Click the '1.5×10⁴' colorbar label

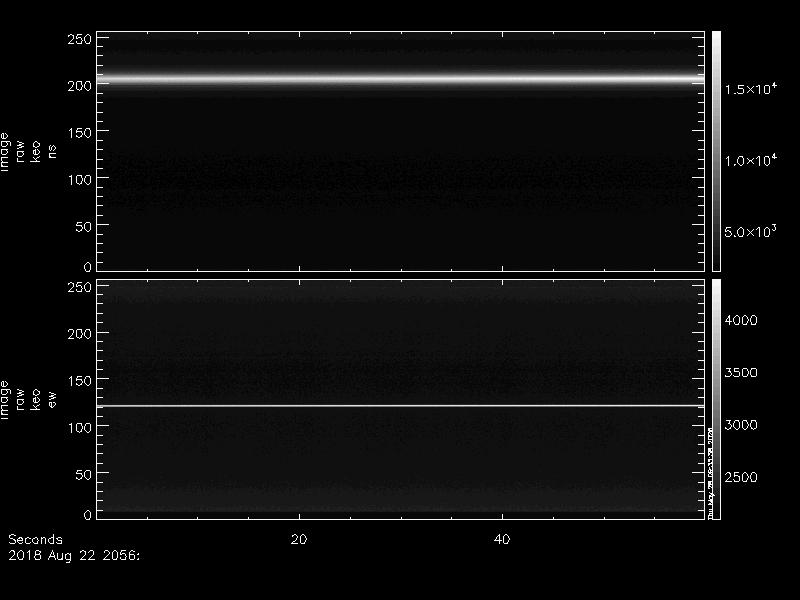pyautogui.click(x=751, y=89)
